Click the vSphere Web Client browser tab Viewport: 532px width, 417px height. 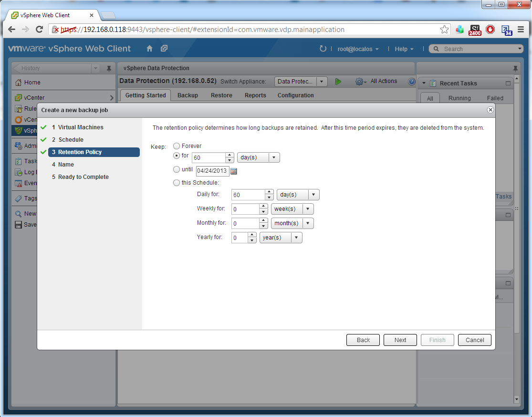pyautogui.click(x=52, y=15)
